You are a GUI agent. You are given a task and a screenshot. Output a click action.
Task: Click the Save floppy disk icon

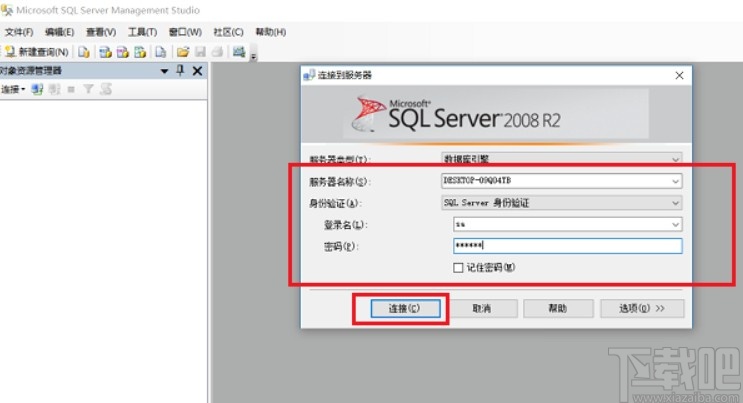200,52
